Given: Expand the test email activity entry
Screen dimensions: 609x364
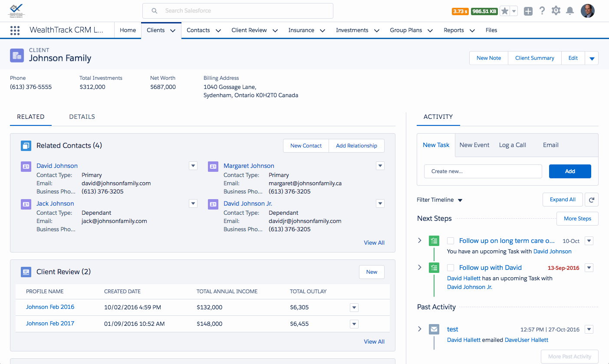Looking at the screenshot, I should pyautogui.click(x=419, y=329).
